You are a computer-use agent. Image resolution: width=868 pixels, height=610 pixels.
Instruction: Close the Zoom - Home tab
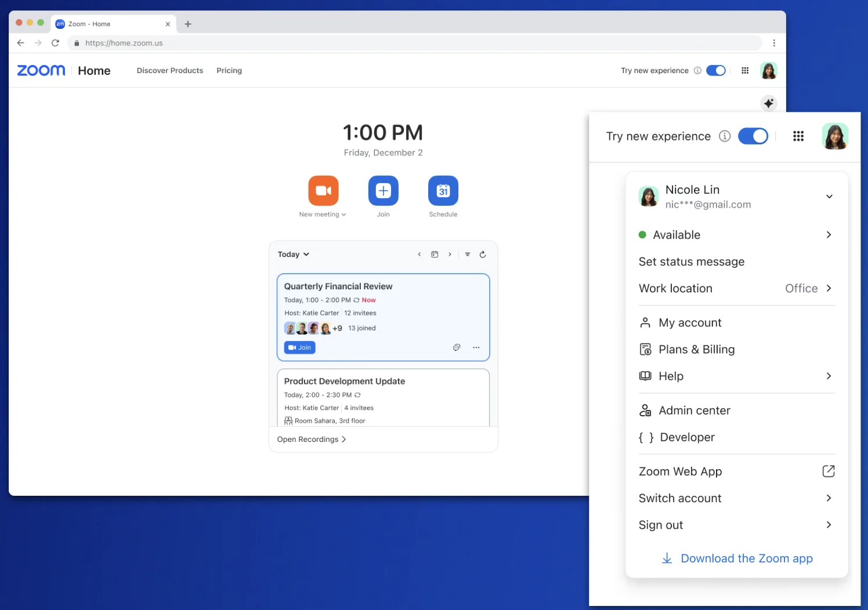(x=168, y=24)
